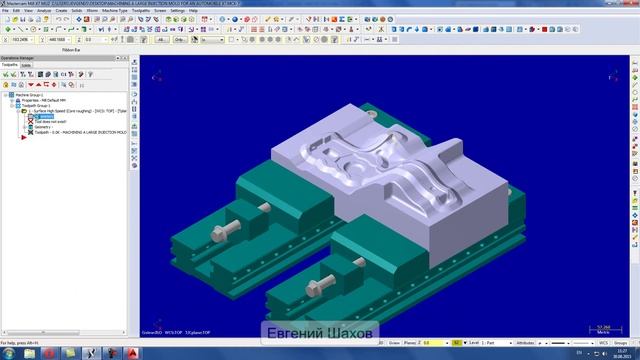Collapse the Surface High Speed operation
Viewport: 640px width, 360px height.
point(18,111)
